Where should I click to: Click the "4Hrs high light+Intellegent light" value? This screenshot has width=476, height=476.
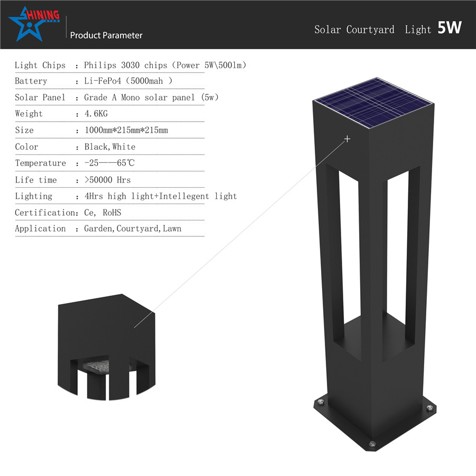(x=161, y=196)
